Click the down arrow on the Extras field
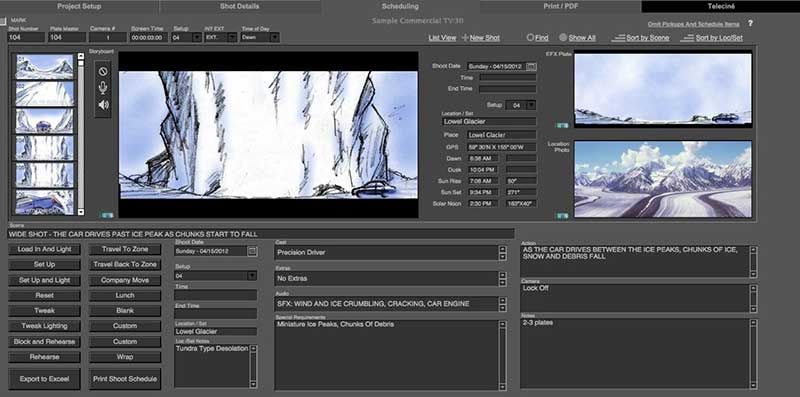 (x=503, y=282)
